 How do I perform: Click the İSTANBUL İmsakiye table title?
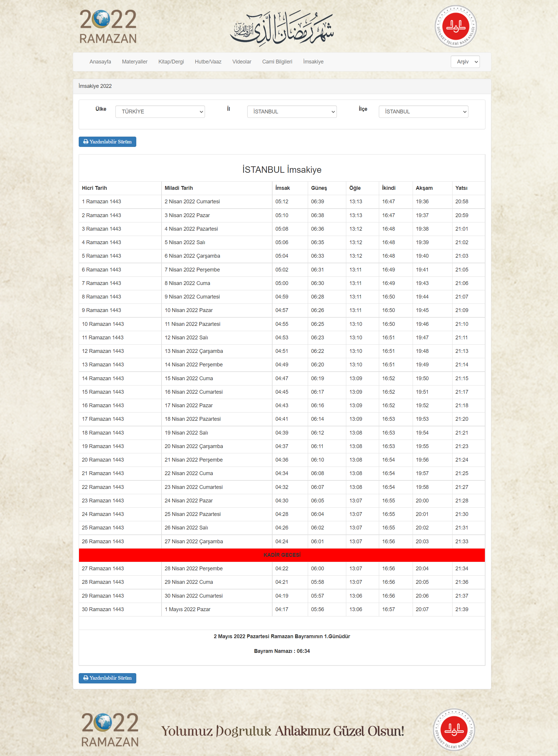pyautogui.click(x=282, y=169)
